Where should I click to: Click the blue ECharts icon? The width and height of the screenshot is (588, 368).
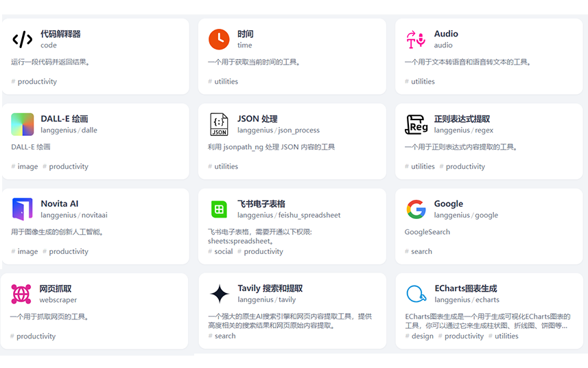coord(416,294)
